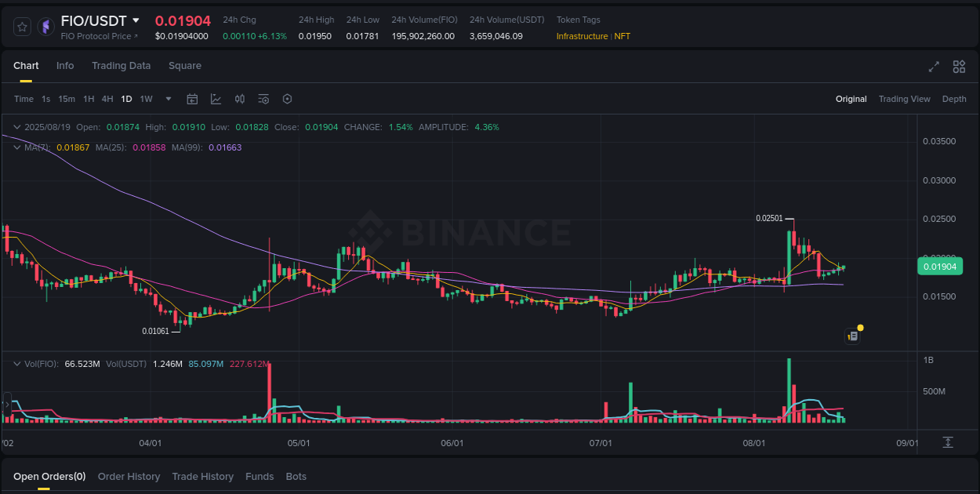Switch to the Trading Data tab
This screenshot has height=494, width=980.
pos(121,66)
